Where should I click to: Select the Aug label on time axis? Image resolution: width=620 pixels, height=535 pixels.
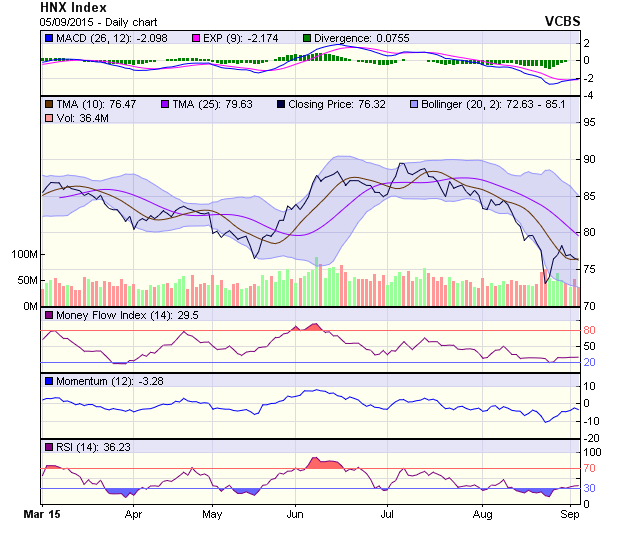pyautogui.click(x=483, y=514)
